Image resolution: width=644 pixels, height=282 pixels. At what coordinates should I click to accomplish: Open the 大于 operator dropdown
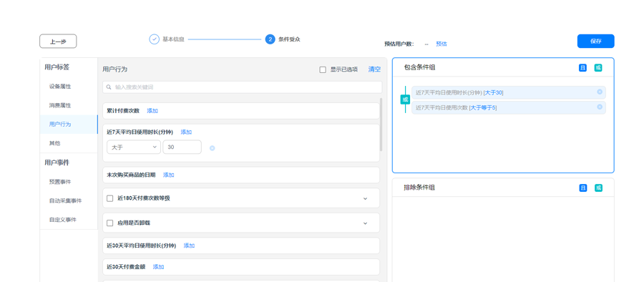[134, 147]
